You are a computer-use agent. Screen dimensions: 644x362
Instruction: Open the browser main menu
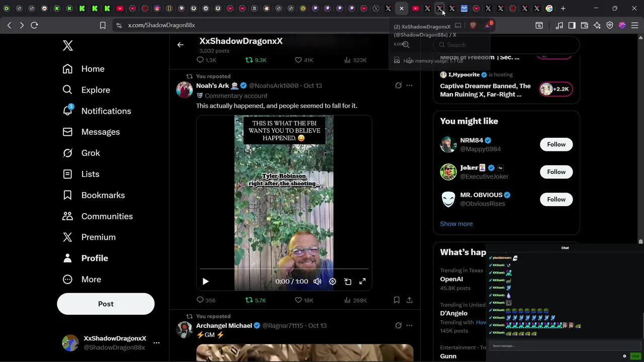pos(634,25)
